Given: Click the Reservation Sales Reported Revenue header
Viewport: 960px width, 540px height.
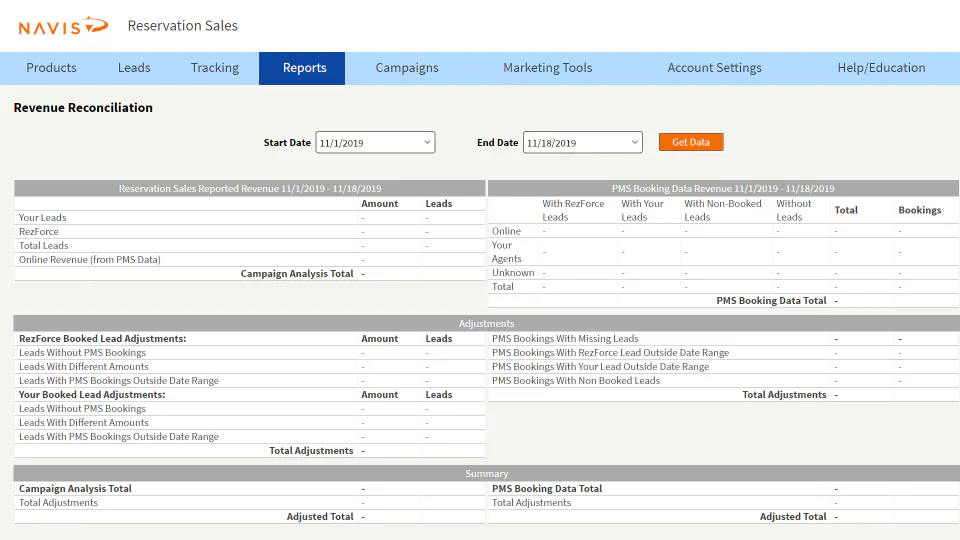Looking at the screenshot, I should click(250, 189).
